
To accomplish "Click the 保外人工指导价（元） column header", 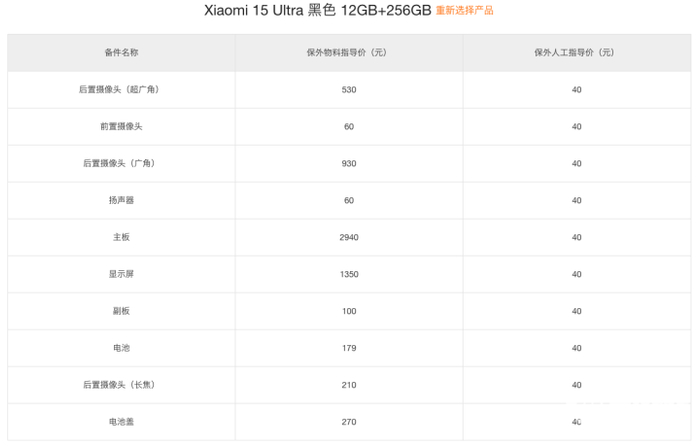I will click(x=576, y=52).
